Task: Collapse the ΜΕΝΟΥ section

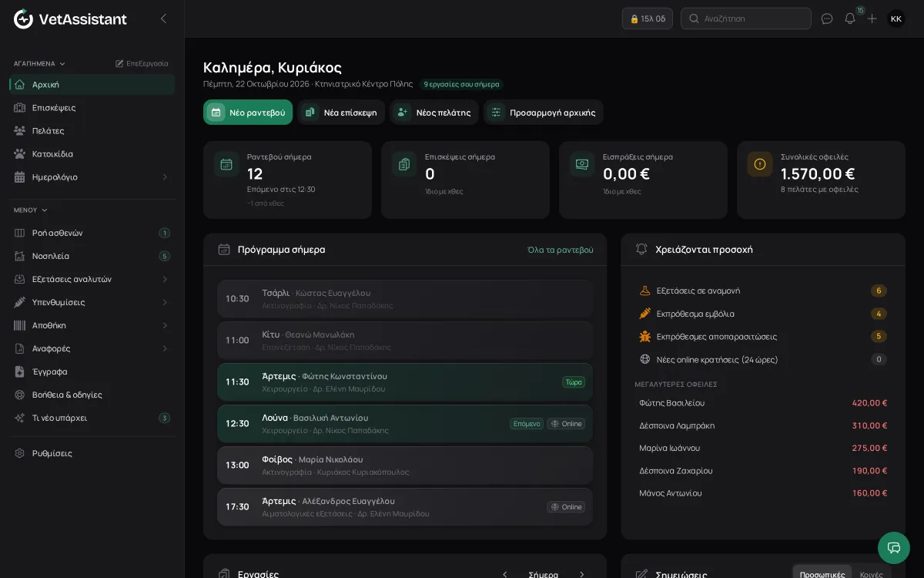Action: (x=31, y=210)
